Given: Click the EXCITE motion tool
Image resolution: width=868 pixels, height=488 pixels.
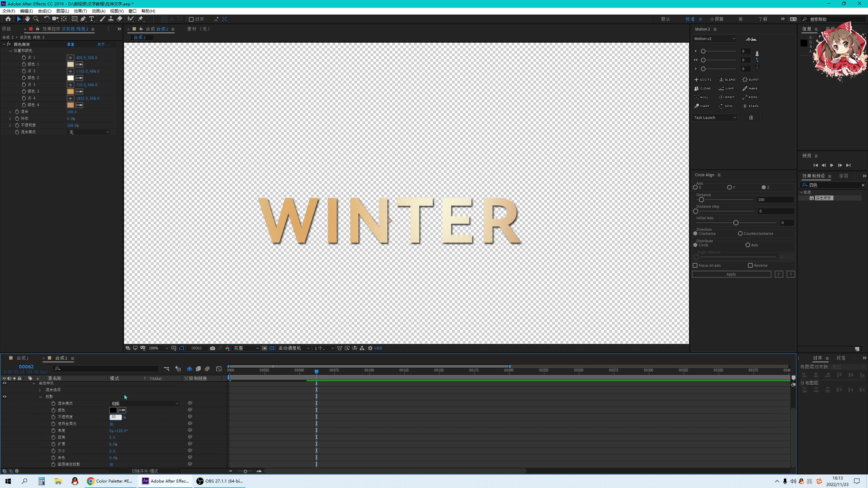Looking at the screenshot, I should (x=703, y=80).
